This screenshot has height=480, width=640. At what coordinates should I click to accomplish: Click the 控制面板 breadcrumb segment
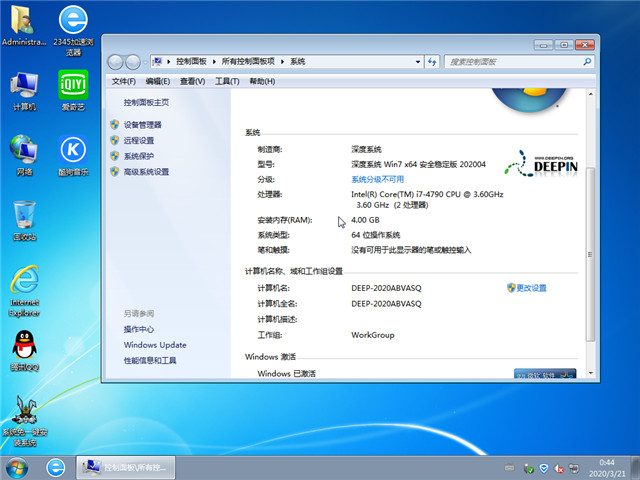tap(191, 62)
